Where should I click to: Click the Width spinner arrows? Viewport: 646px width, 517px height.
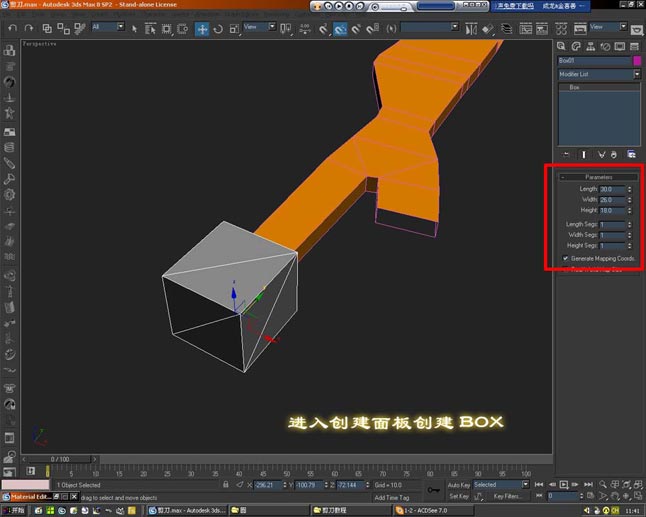click(x=630, y=200)
